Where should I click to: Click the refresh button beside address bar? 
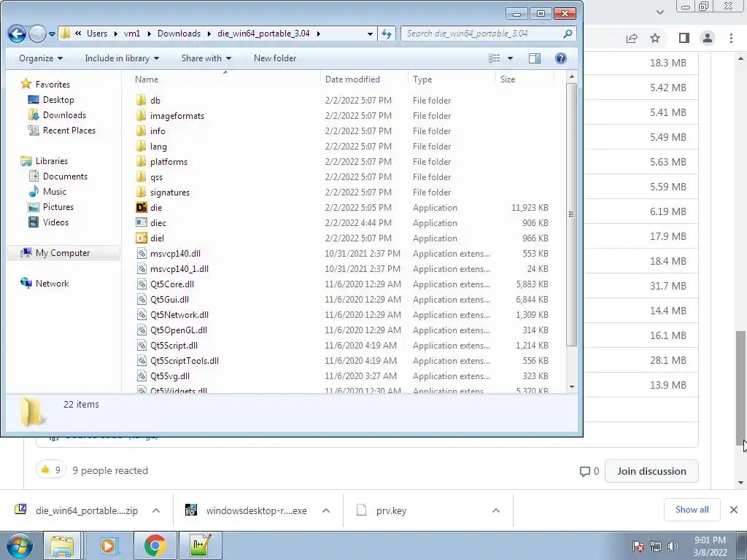[387, 34]
